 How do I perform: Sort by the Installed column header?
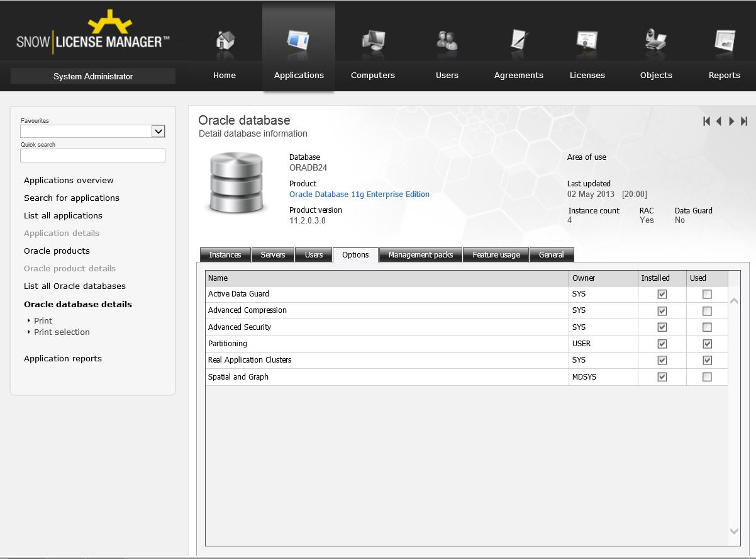(x=662, y=278)
